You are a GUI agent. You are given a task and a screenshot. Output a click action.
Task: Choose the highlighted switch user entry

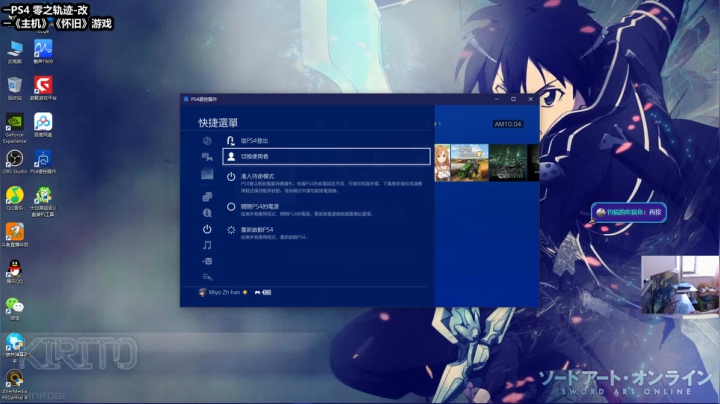(x=326, y=157)
